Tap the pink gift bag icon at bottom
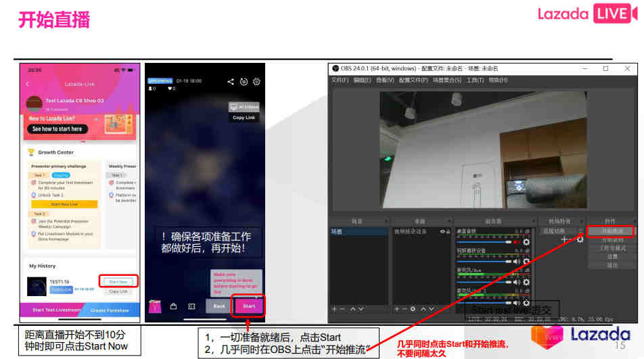 (x=155, y=306)
